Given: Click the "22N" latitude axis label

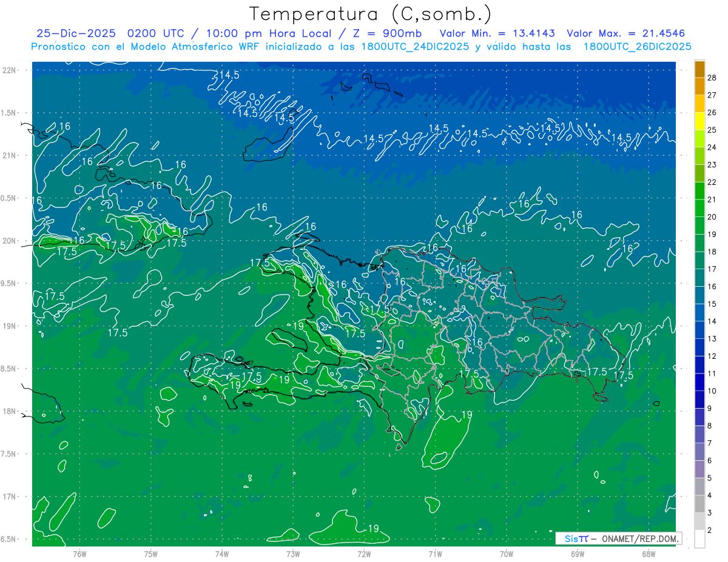Looking at the screenshot, I should tap(10, 70).
